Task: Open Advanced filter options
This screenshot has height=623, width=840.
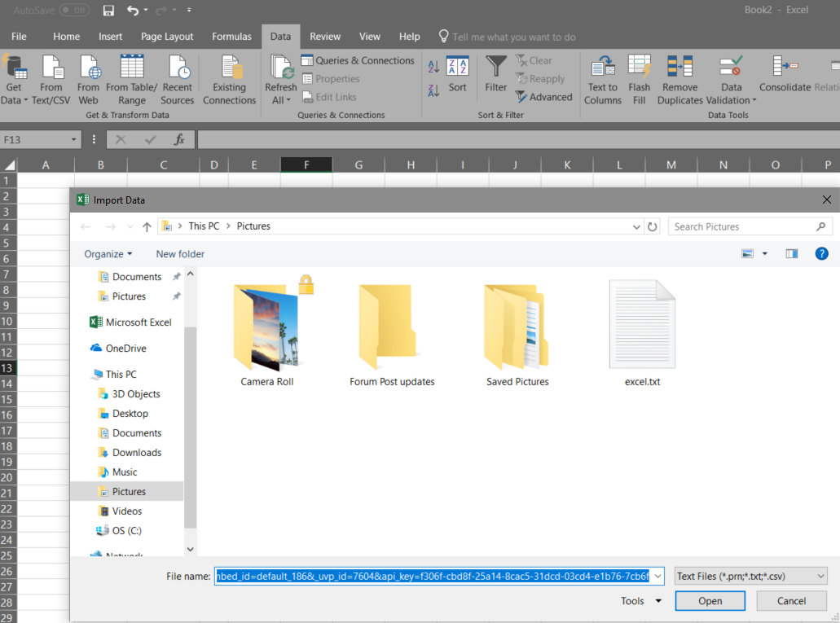Action: coord(543,97)
